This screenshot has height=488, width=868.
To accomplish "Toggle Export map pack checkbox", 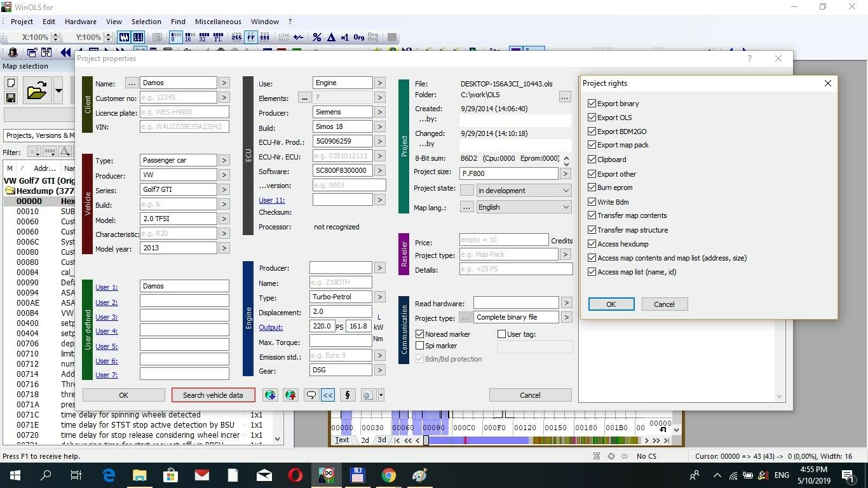I will (x=592, y=145).
